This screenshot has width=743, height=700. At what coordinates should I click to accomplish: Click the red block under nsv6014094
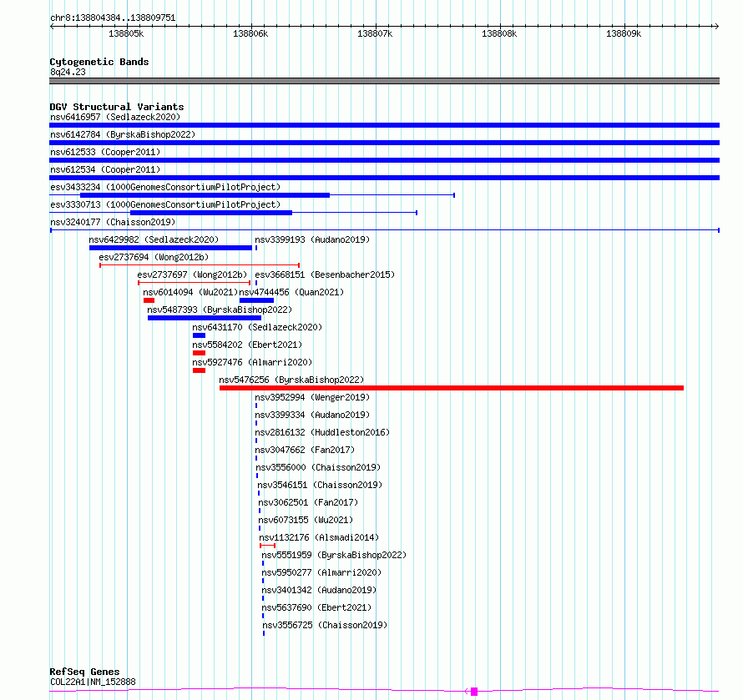coord(149,300)
